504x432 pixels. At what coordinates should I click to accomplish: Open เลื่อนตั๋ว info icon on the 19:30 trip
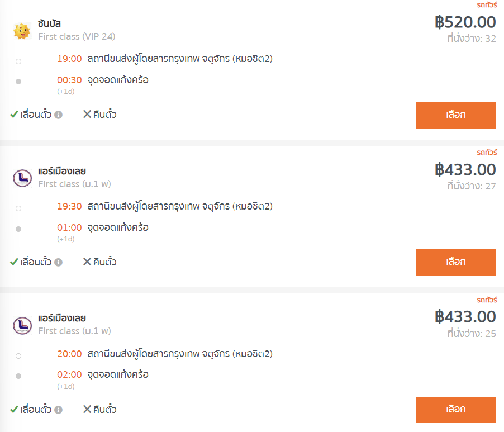click(x=58, y=262)
